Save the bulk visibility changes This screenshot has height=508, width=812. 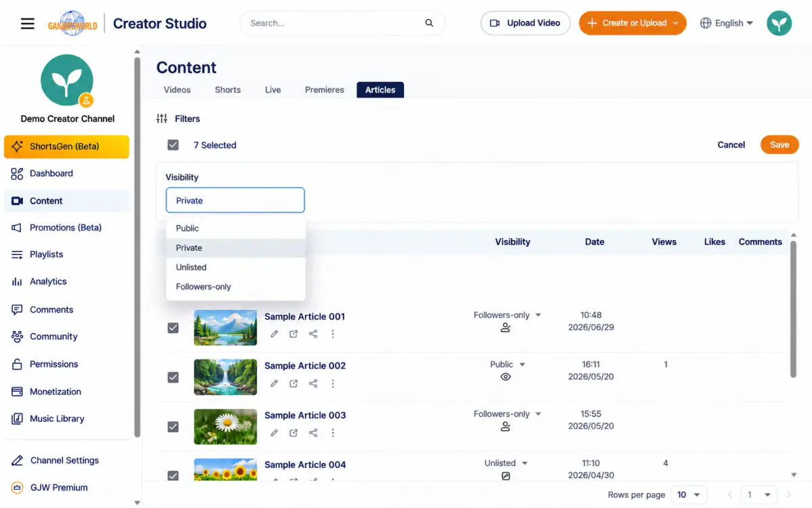(x=780, y=145)
